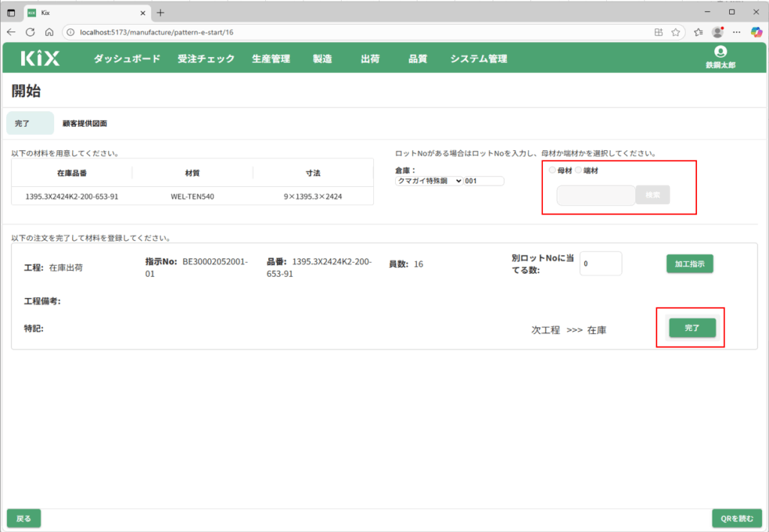Screen dimensions: 769x532
Task: Click the QRを読む button
Action: coord(736,518)
